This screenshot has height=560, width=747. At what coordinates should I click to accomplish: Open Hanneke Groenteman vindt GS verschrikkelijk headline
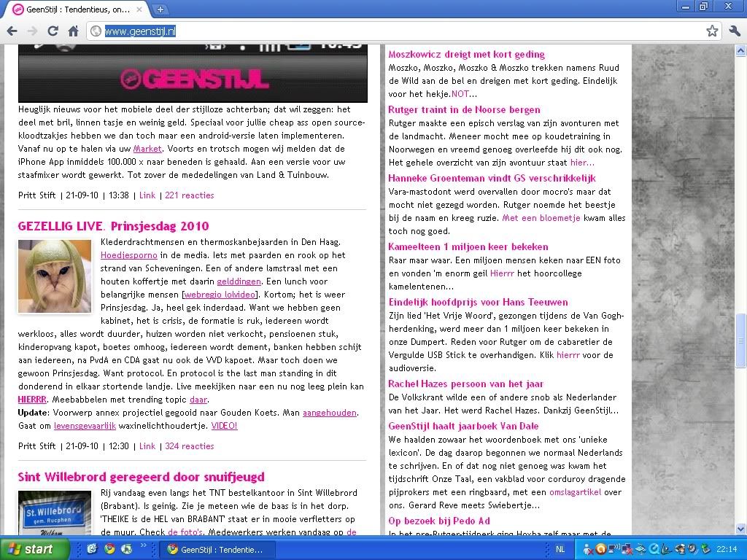pyautogui.click(x=492, y=178)
